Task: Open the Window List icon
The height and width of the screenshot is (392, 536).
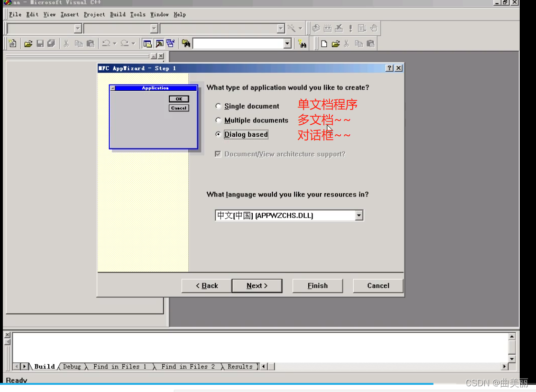Action: click(x=170, y=44)
